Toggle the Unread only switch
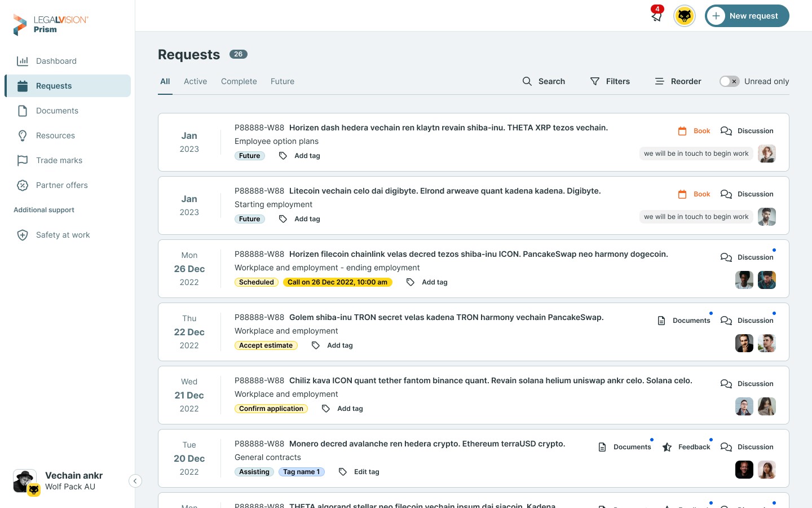812x508 pixels. (729, 81)
